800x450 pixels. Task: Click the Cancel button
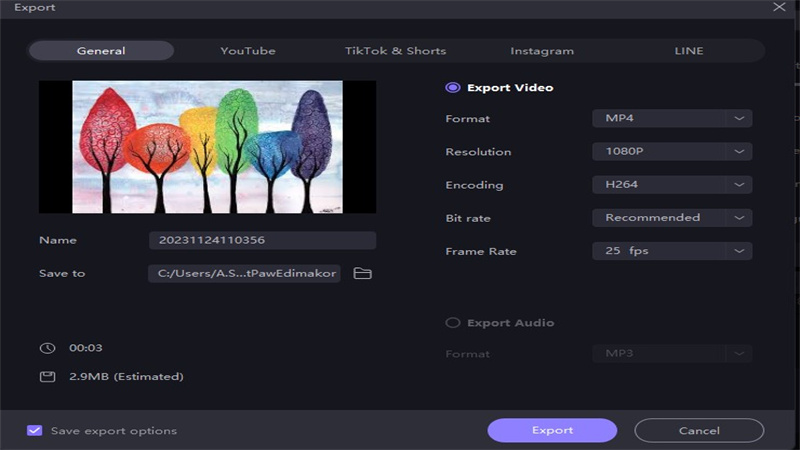point(699,431)
